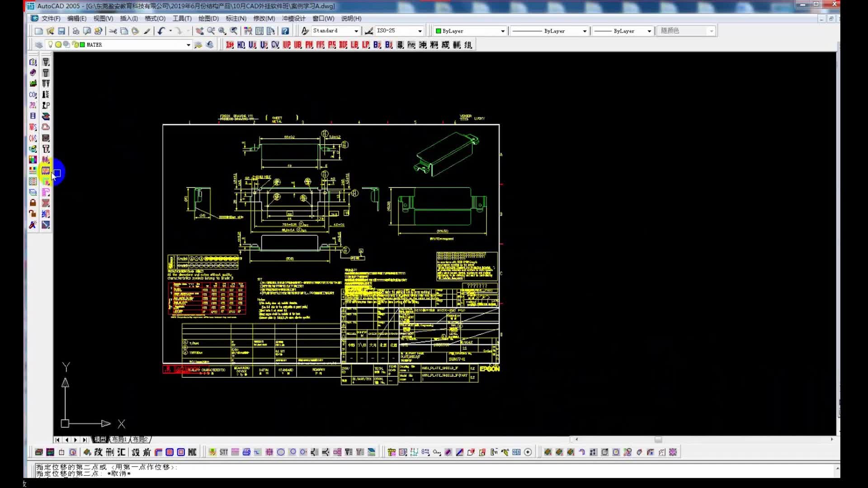868x488 pixels.
Task: Click the Print plot icon
Action: pyautogui.click(x=75, y=31)
